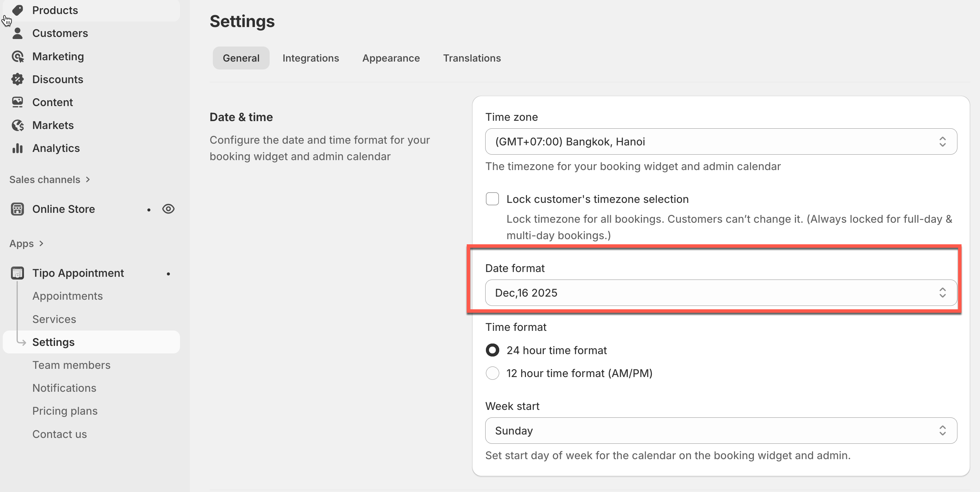
Task: Switch to the Integrations tab
Action: pyautogui.click(x=310, y=58)
